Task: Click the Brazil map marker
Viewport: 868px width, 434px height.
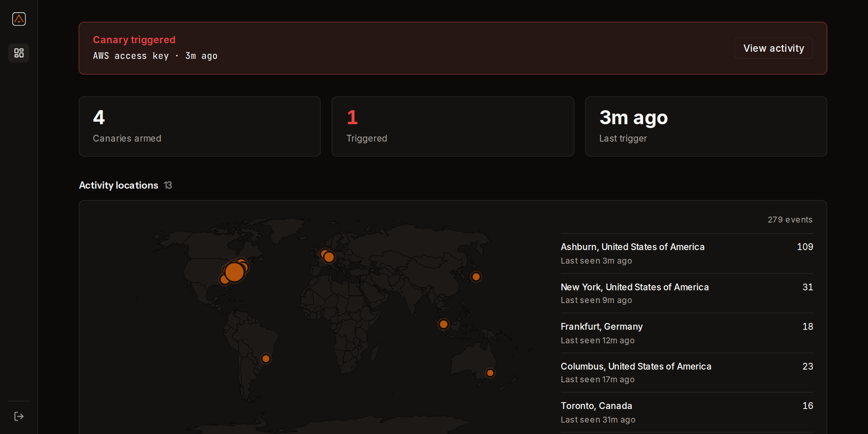Action: coord(266,359)
